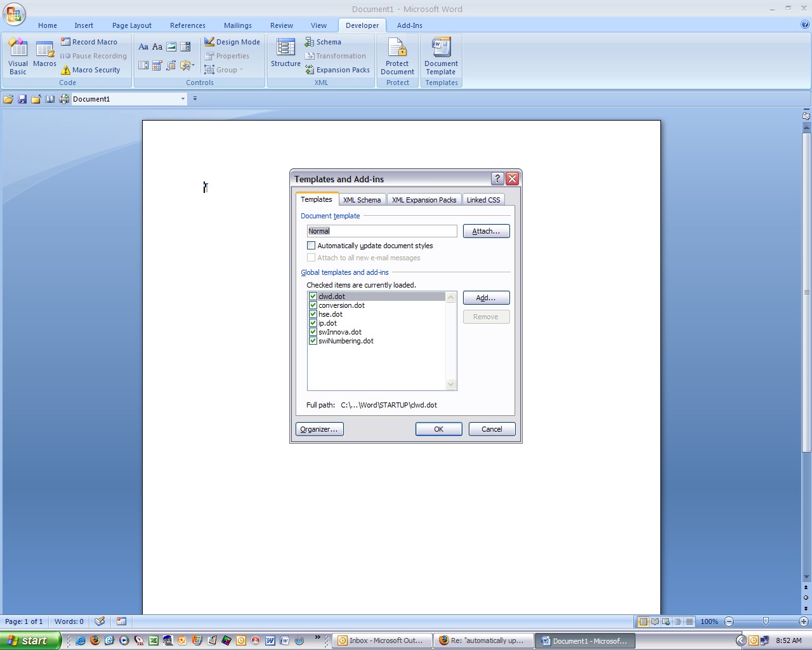Open XML Expansion Packs from ribbon
The height and width of the screenshot is (650, 812).
[337, 70]
